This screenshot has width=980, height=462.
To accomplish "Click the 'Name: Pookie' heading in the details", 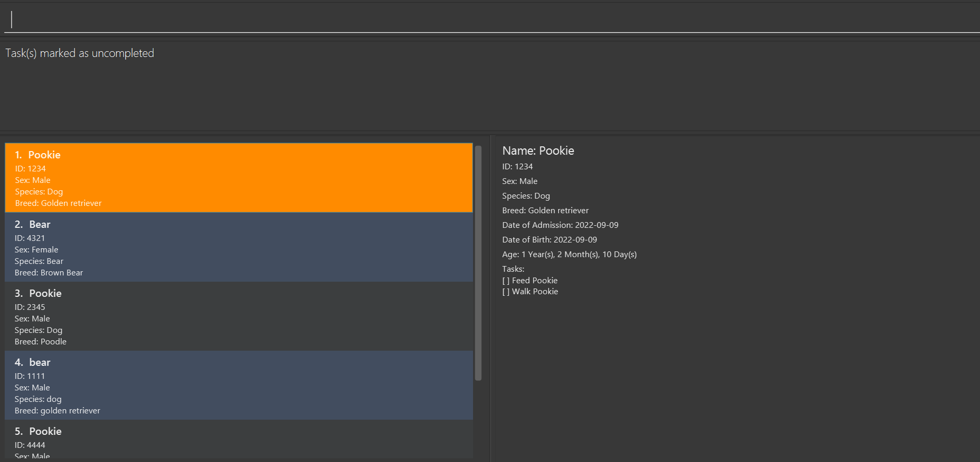I will 538,151.
